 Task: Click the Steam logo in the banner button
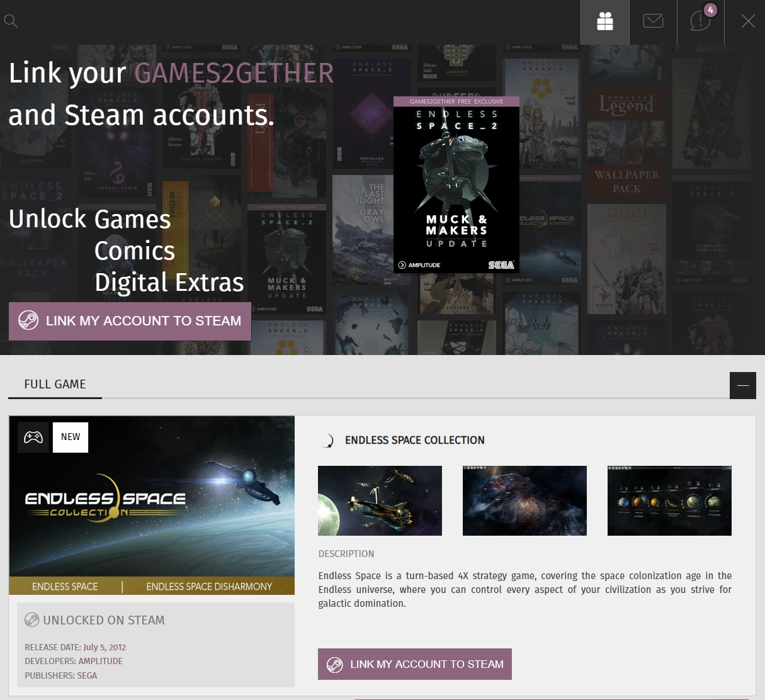click(x=28, y=321)
